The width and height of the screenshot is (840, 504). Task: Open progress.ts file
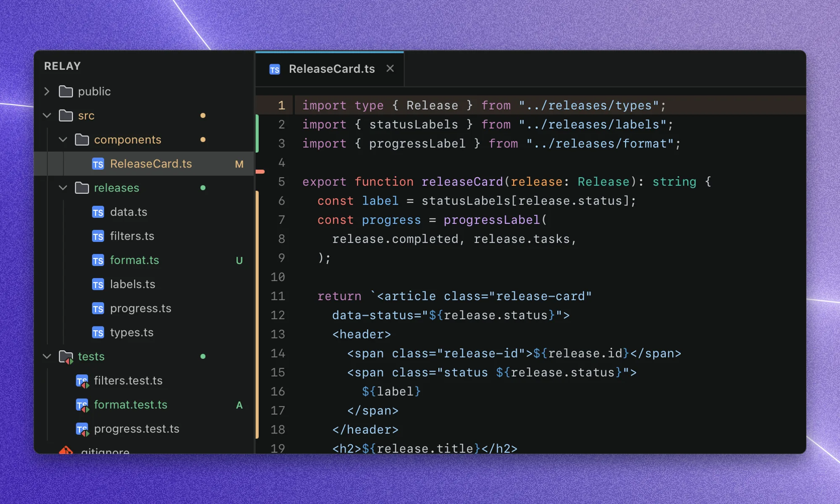click(144, 308)
